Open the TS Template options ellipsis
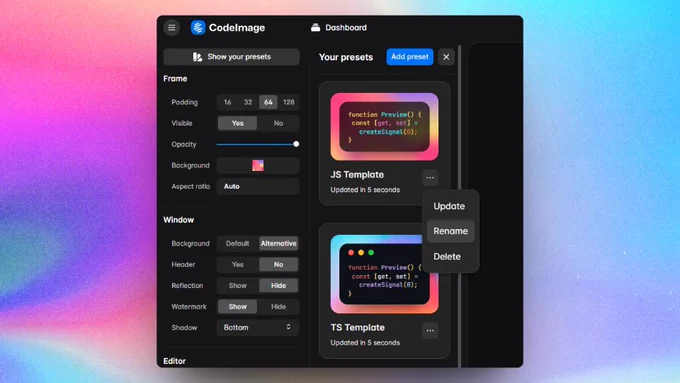This screenshot has height=383, width=680. pos(430,331)
